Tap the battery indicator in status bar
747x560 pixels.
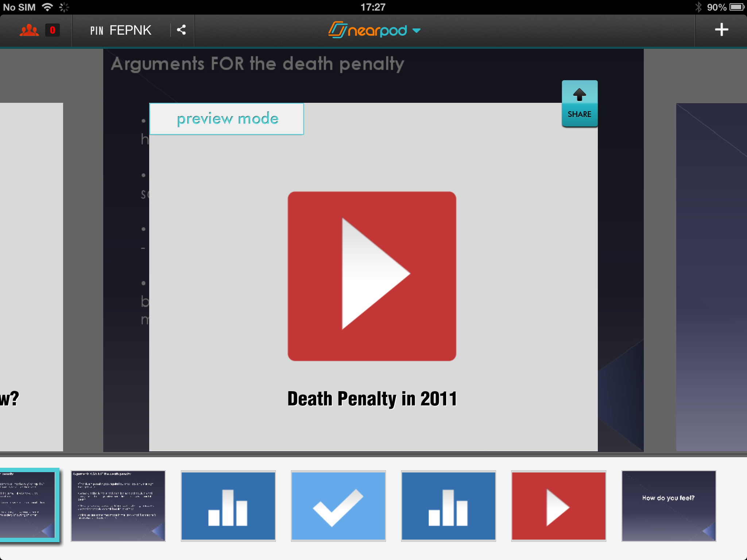736,7
